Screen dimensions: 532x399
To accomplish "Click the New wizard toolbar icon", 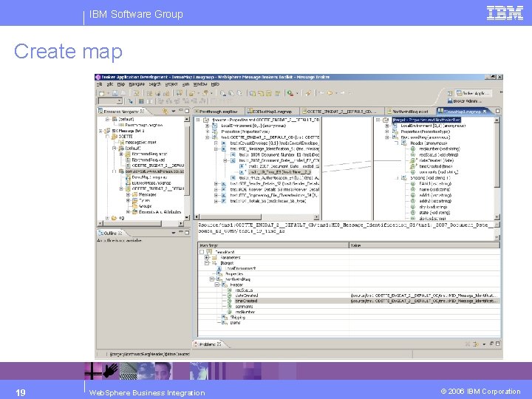I will pos(101,93).
